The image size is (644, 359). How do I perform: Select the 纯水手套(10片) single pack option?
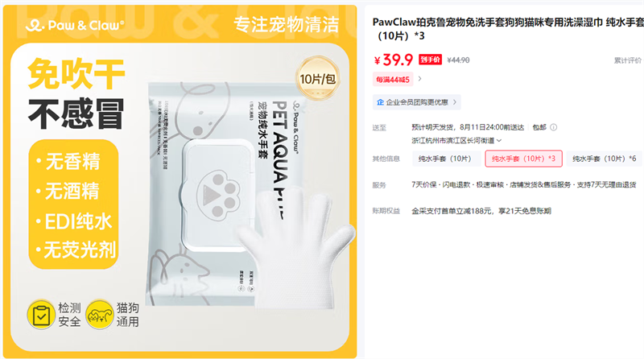[446, 159]
